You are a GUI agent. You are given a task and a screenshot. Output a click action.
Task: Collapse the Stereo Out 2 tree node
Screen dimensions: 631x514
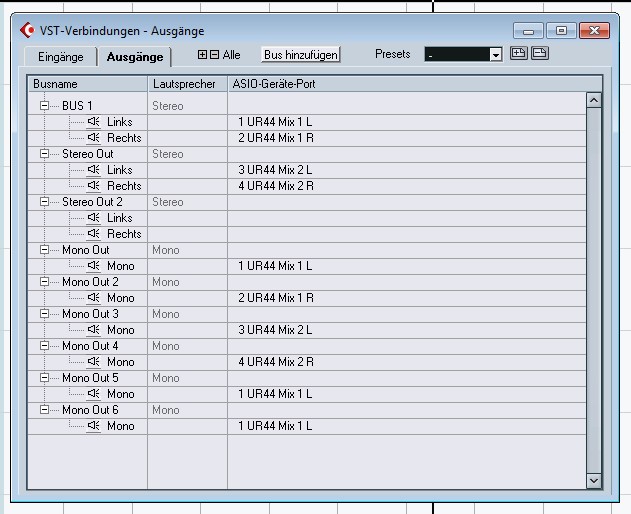(44, 202)
